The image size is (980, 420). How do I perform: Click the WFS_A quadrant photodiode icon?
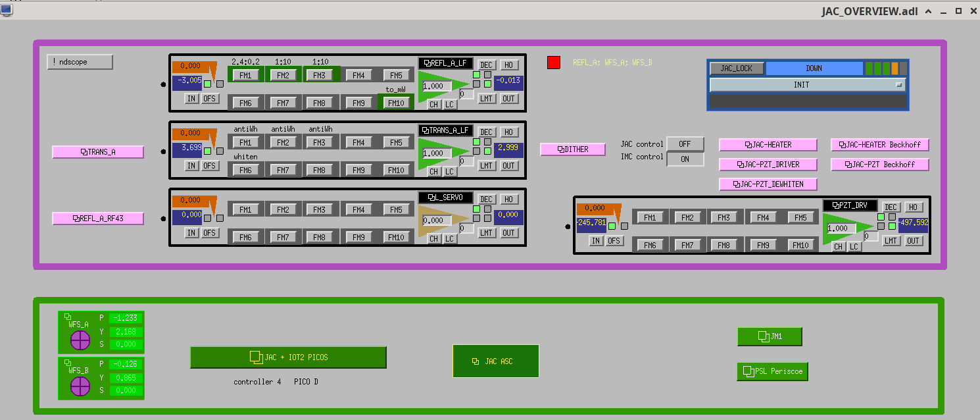click(x=80, y=340)
